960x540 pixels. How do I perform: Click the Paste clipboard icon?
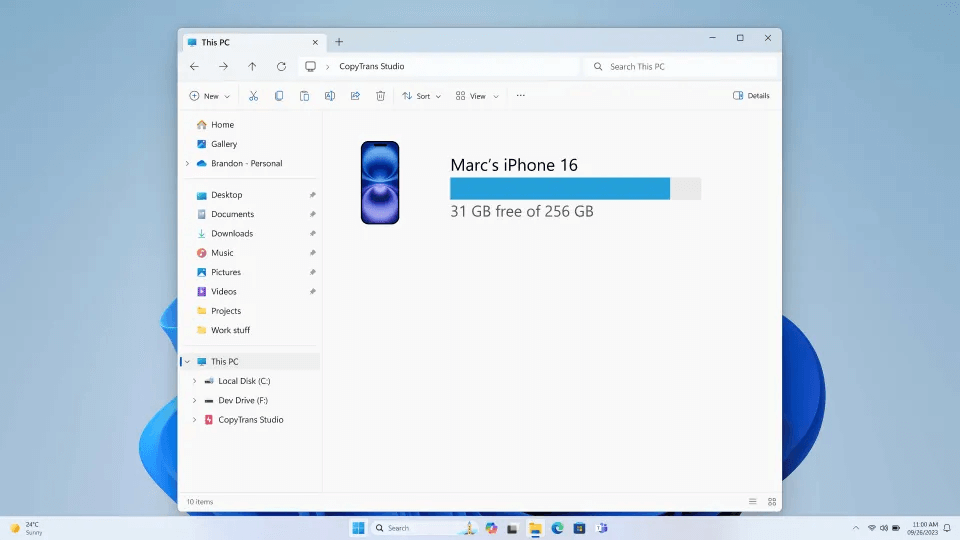click(304, 96)
